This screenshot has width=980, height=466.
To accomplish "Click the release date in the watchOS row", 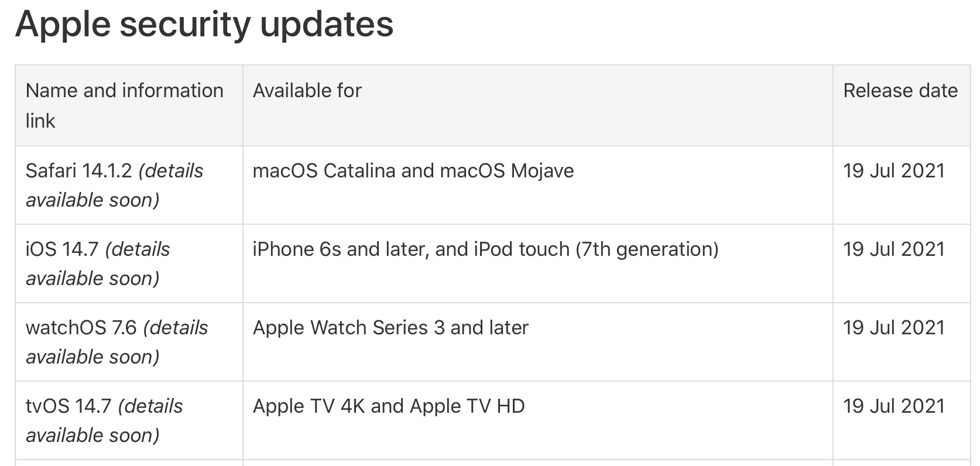I will (894, 328).
